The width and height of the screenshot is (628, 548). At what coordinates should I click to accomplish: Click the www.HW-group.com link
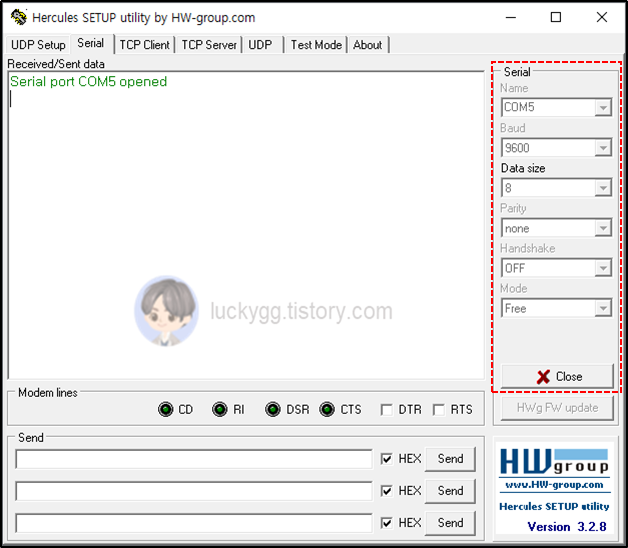click(554, 485)
